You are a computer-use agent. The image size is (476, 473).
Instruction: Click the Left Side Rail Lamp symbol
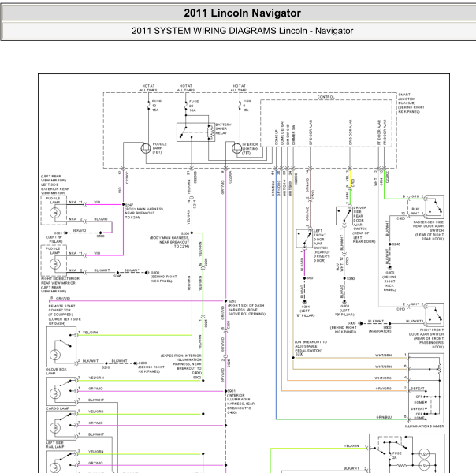(x=61, y=426)
